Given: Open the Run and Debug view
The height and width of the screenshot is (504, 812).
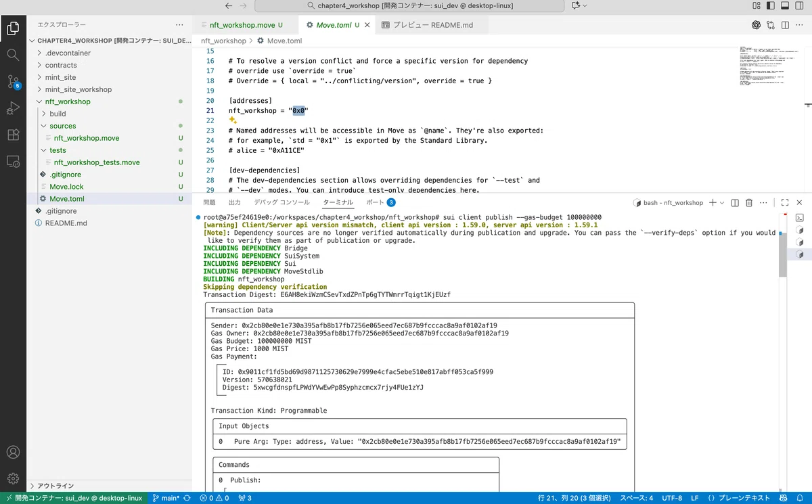Looking at the screenshot, I should [x=13, y=108].
